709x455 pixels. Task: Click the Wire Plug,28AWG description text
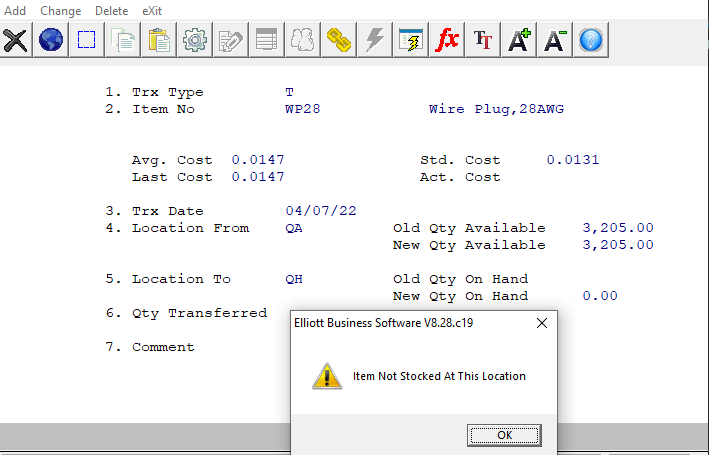(496, 109)
